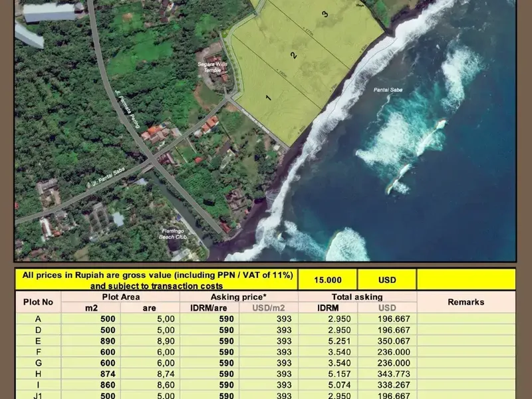Select plot number 3 on the map

tap(325, 14)
